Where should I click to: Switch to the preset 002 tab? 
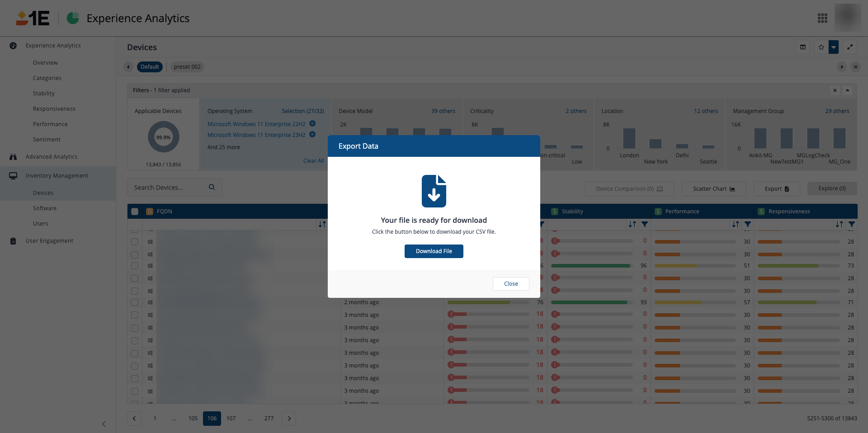point(187,67)
